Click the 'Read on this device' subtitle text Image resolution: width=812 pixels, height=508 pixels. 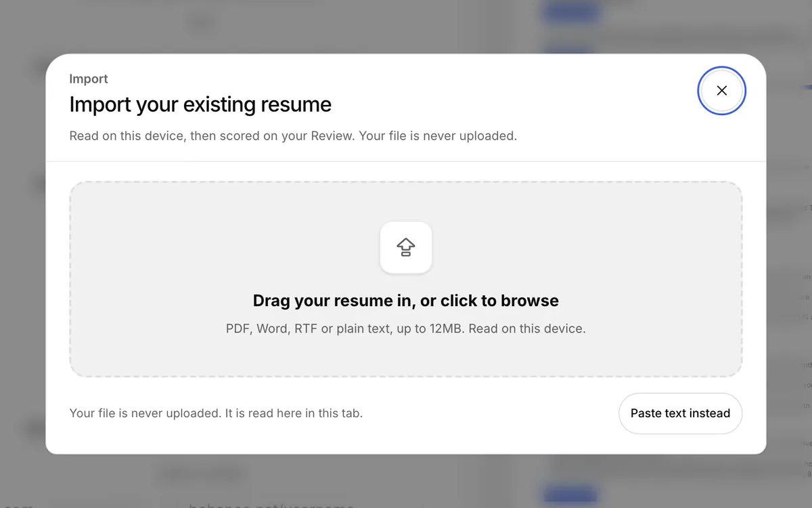click(293, 135)
